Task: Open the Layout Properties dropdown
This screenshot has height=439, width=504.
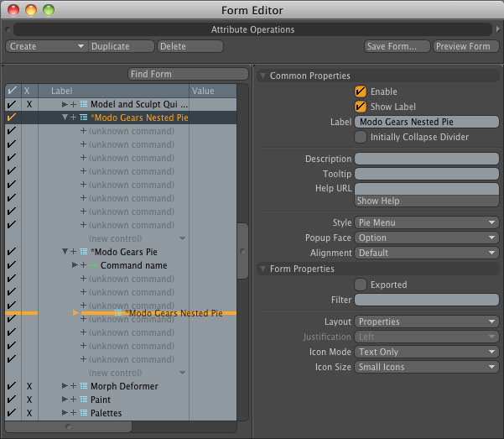Action: 427,321
